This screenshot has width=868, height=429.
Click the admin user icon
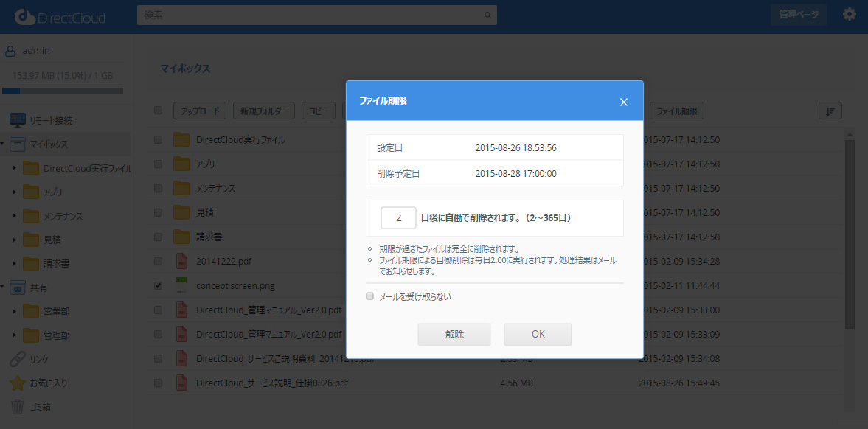point(10,51)
